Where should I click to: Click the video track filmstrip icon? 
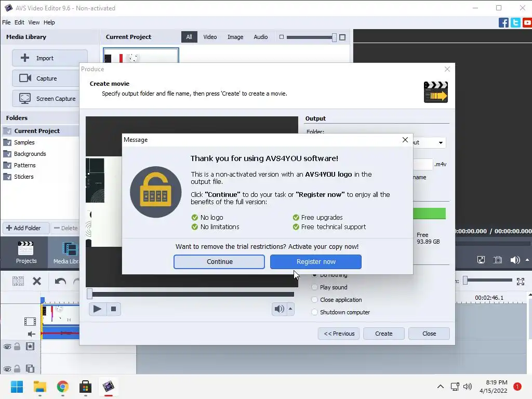[x=30, y=321]
